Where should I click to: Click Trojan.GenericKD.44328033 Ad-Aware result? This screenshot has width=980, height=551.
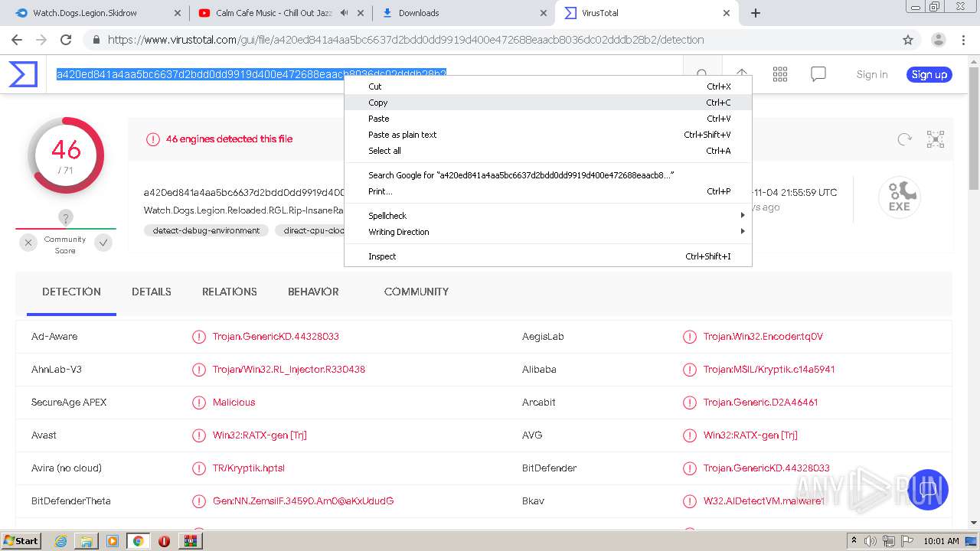[x=276, y=337]
